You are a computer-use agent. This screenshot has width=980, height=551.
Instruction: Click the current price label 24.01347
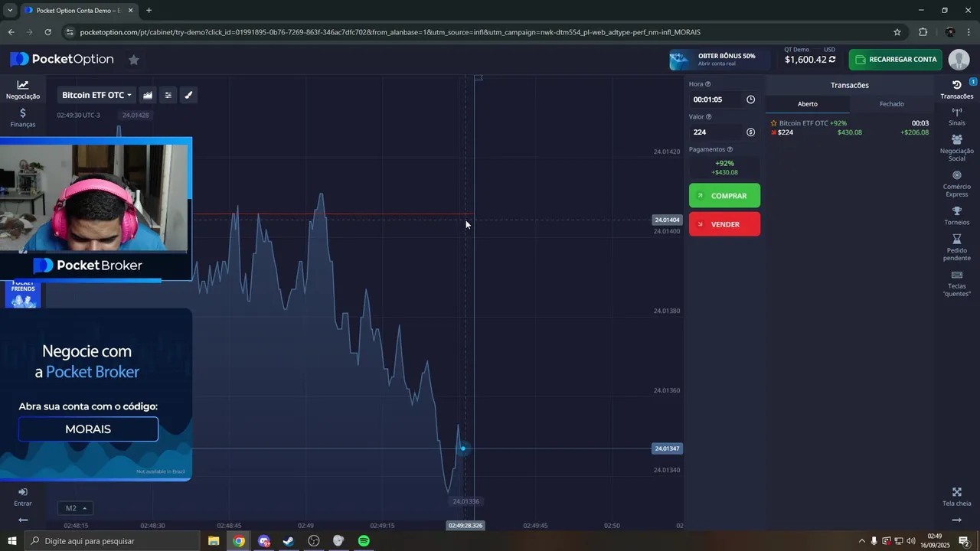[x=667, y=448]
